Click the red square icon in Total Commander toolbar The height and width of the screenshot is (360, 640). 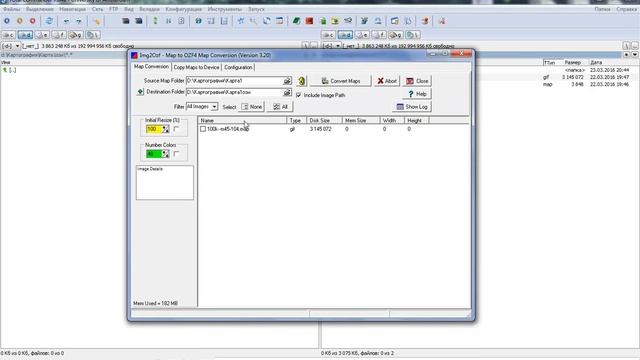point(309,21)
